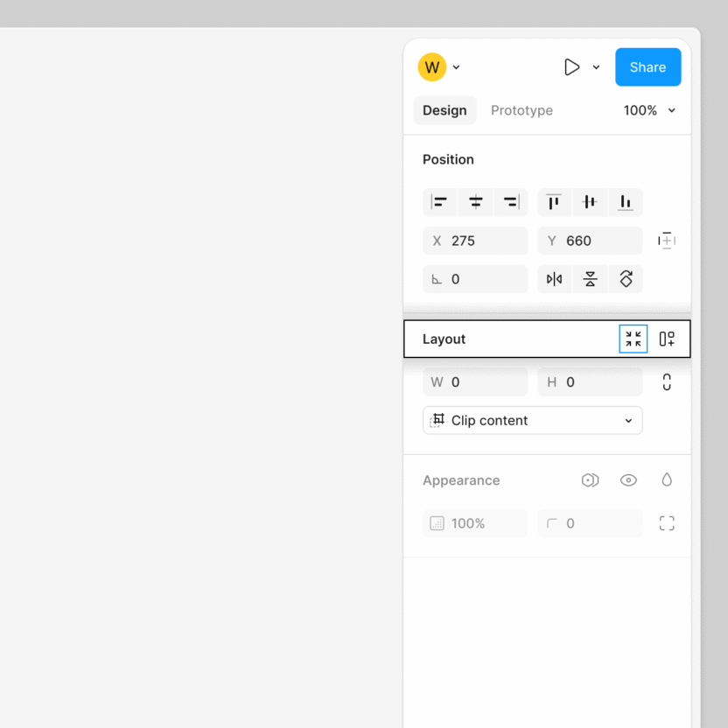Flip the selection horizontally

(x=554, y=278)
